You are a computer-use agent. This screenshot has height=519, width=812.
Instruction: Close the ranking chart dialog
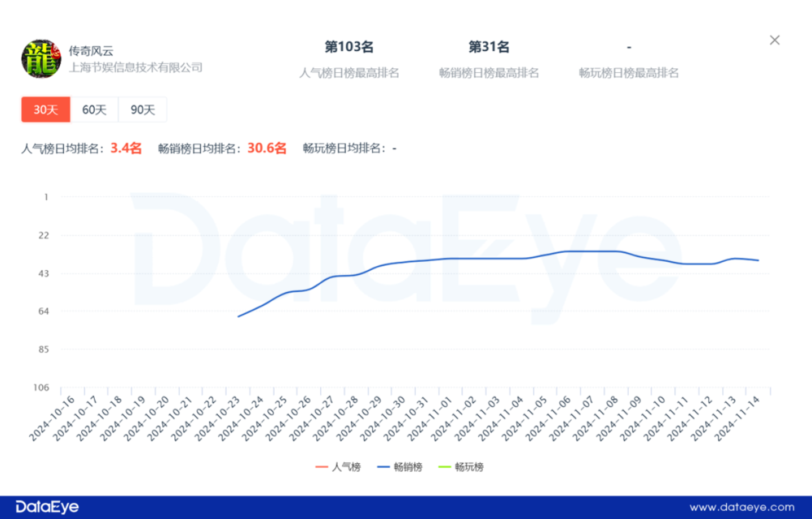pyautogui.click(x=775, y=40)
